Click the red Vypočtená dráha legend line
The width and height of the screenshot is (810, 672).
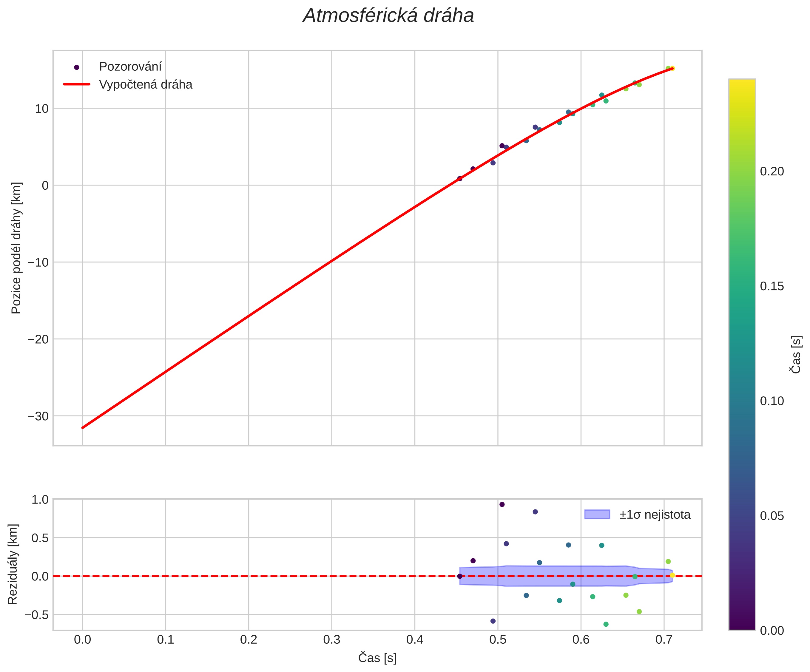(76, 84)
